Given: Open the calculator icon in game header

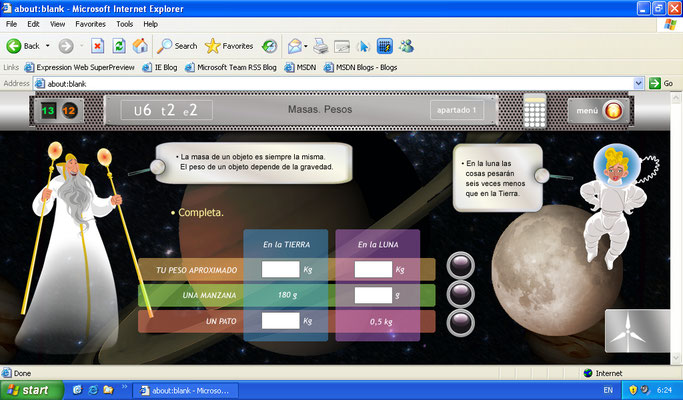Looking at the screenshot, I should pyautogui.click(x=534, y=111).
